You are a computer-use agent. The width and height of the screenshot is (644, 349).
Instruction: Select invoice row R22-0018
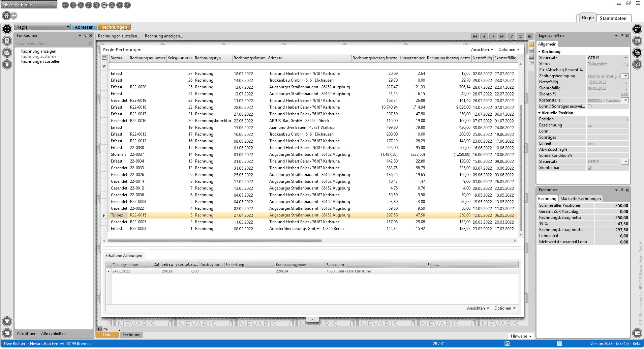click(x=313, y=107)
